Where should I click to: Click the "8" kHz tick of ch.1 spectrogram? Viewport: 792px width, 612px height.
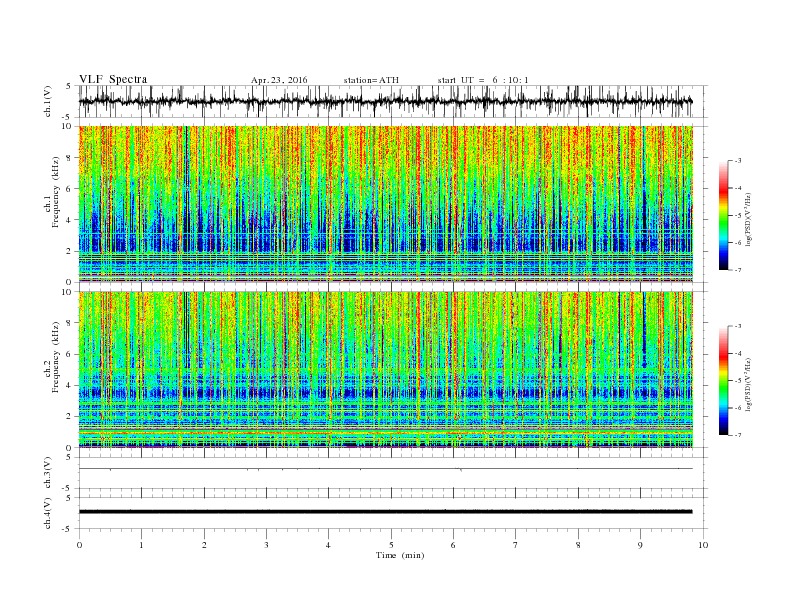click(x=70, y=158)
